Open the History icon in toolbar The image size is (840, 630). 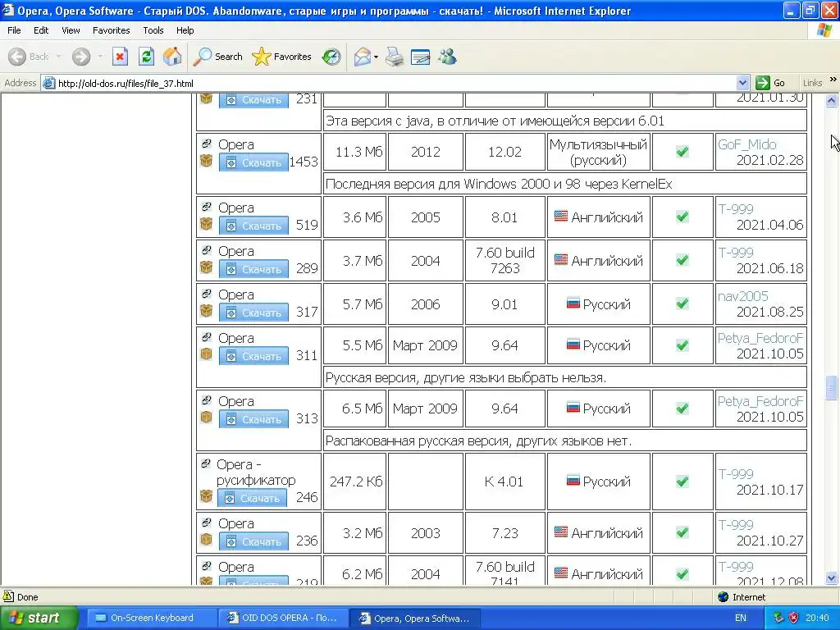(331, 57)
